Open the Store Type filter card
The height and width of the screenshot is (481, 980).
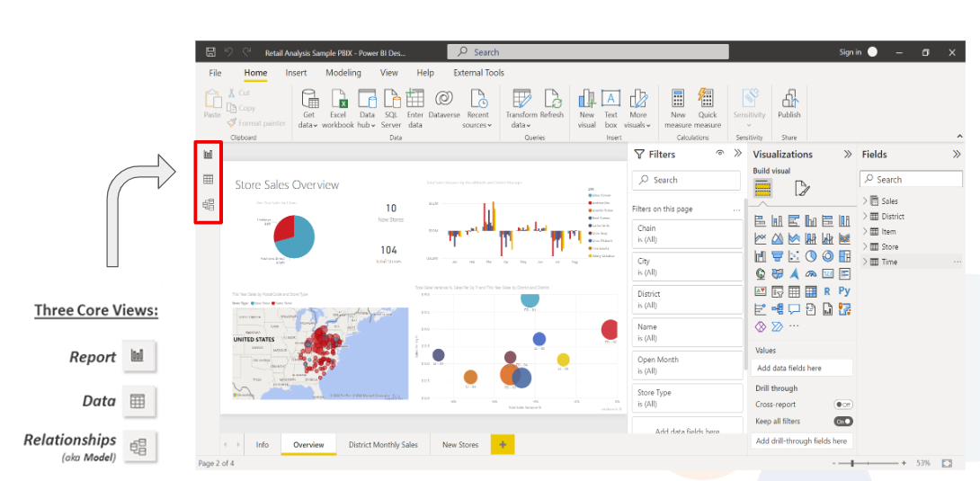pyautogui.click(x=686, y=398)
